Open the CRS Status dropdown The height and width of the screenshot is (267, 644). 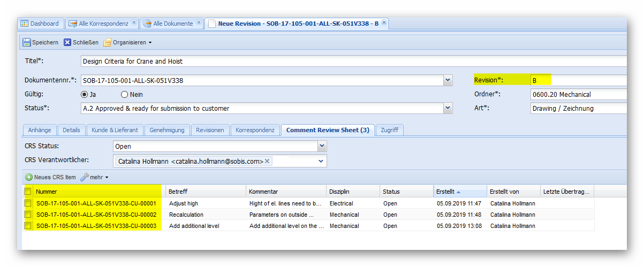tap(322, 146)
